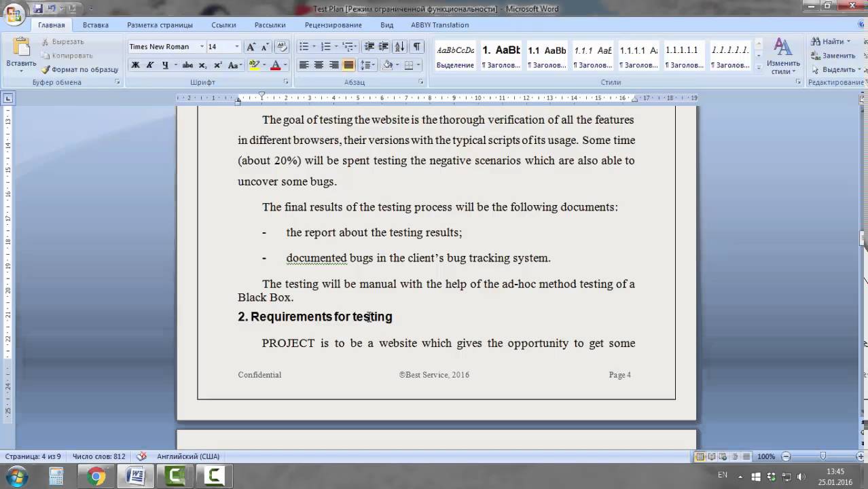Toggle bold (Ж) formatting

135,65
